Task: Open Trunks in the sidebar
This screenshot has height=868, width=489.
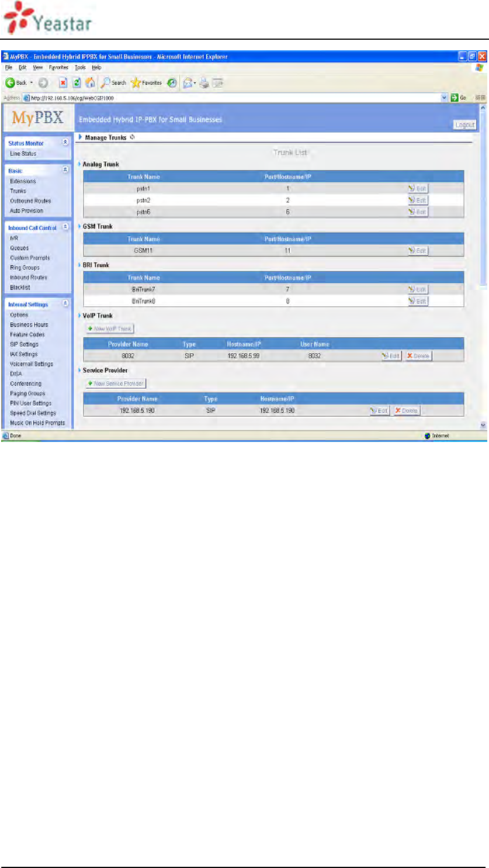Action: pos(18,191)
